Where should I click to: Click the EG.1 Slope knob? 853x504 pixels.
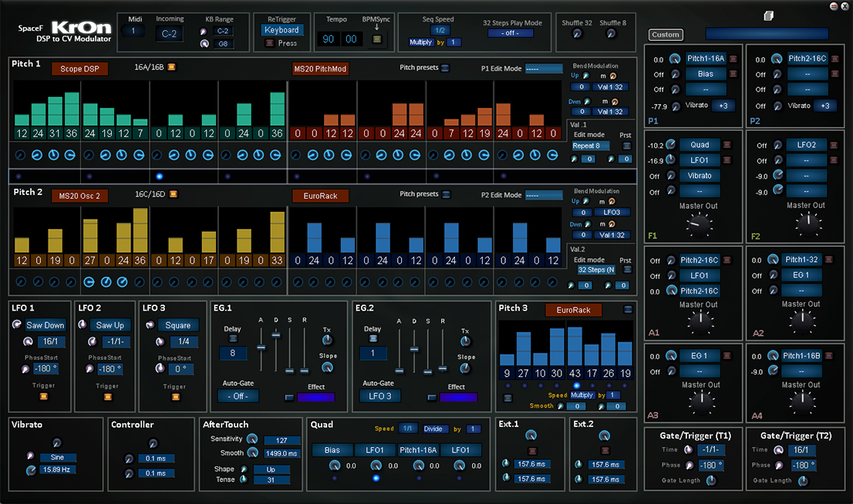[329, 368]
